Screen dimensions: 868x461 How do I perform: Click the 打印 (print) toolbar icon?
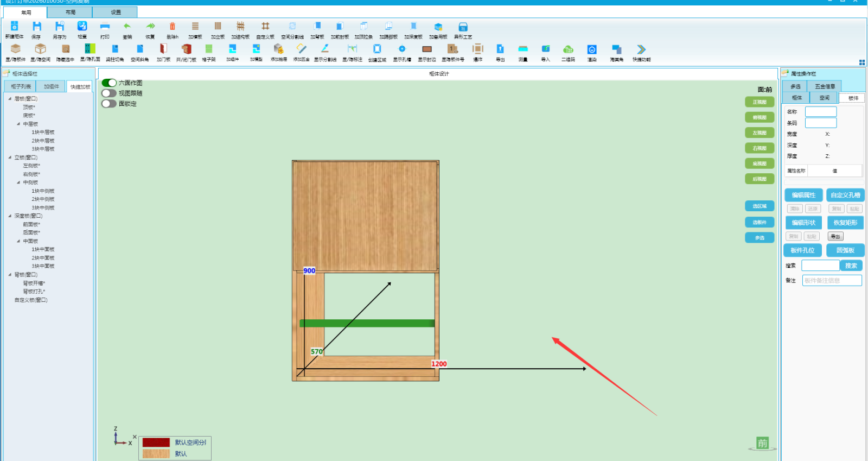pyautogui.click(x=105, y=27)
